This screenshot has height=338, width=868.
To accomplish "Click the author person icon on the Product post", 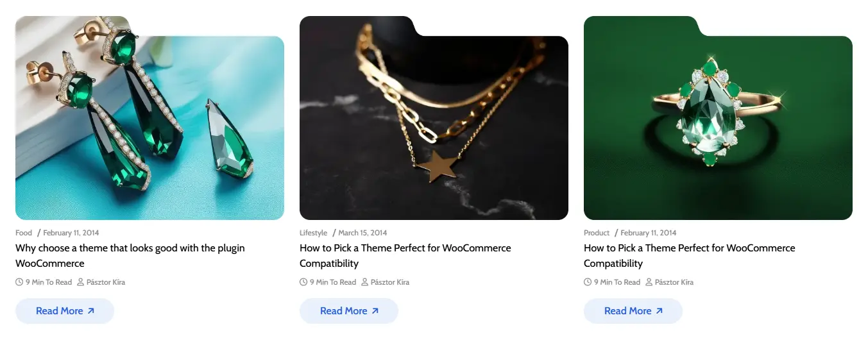I will pyautogui.click(x=649, y=282).
